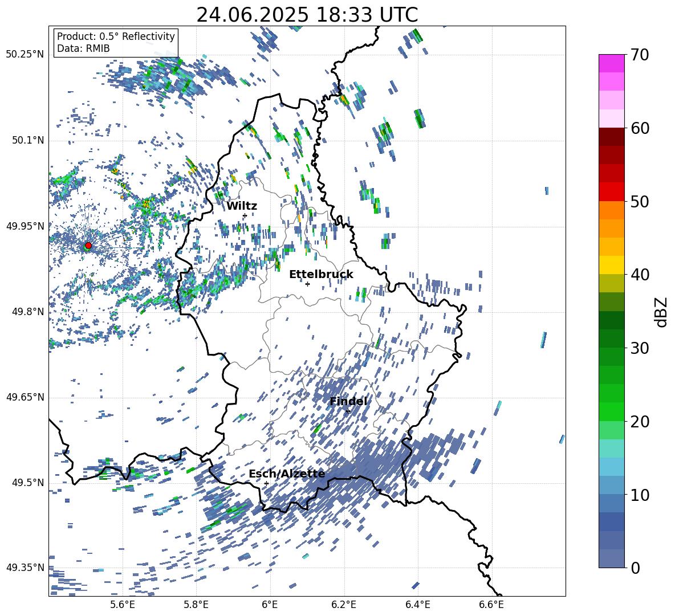Click the 49.65°N latitude label
This screenshot has width=675, height=616.
(25, 397)
